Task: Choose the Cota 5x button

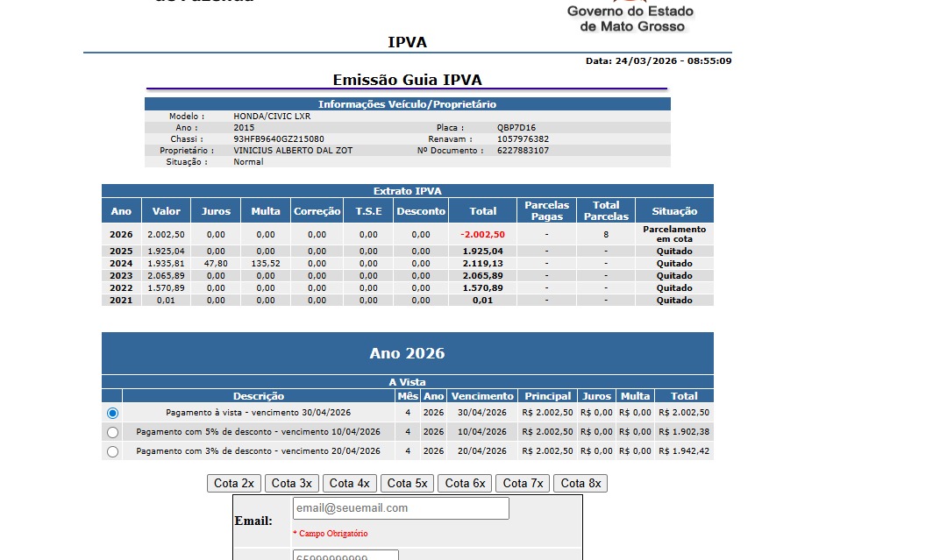Action: point(407,484)
